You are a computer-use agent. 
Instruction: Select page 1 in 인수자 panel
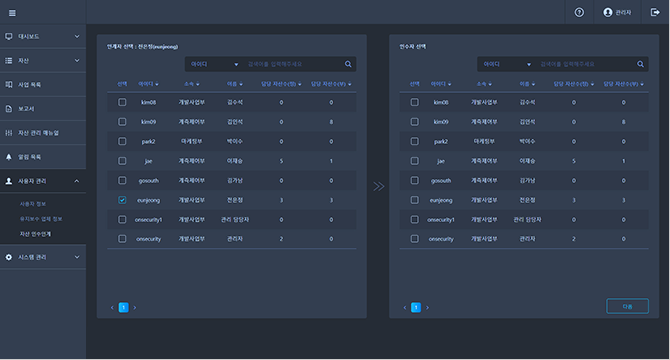pyautogui.click(x=416, y=307)
